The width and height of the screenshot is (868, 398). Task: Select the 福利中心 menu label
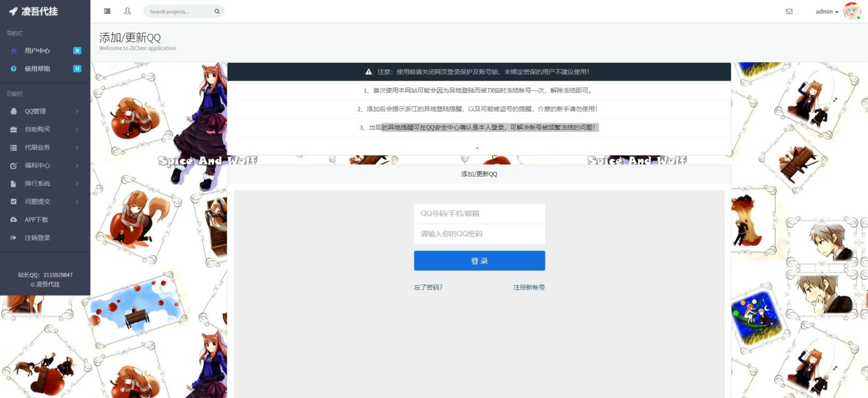(37, 166)
